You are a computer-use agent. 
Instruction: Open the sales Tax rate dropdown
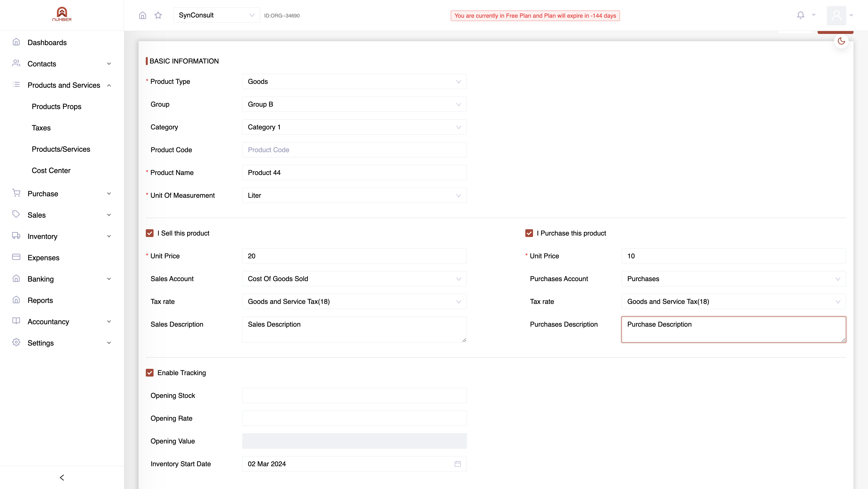tap(355, 301)
